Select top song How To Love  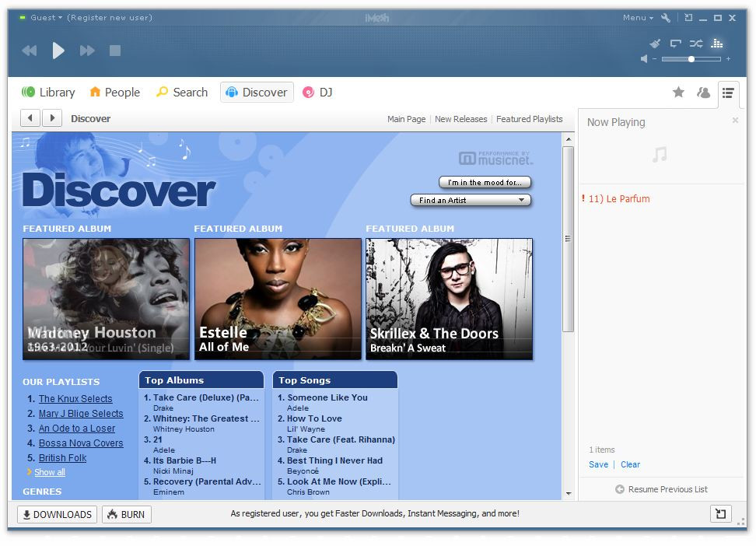tap(314, 418)
